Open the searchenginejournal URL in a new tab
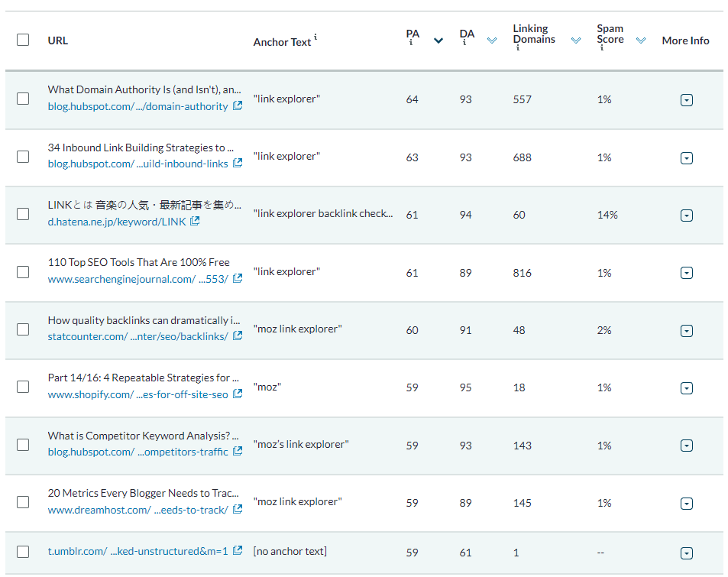728x577 pixels. point(238,279)
